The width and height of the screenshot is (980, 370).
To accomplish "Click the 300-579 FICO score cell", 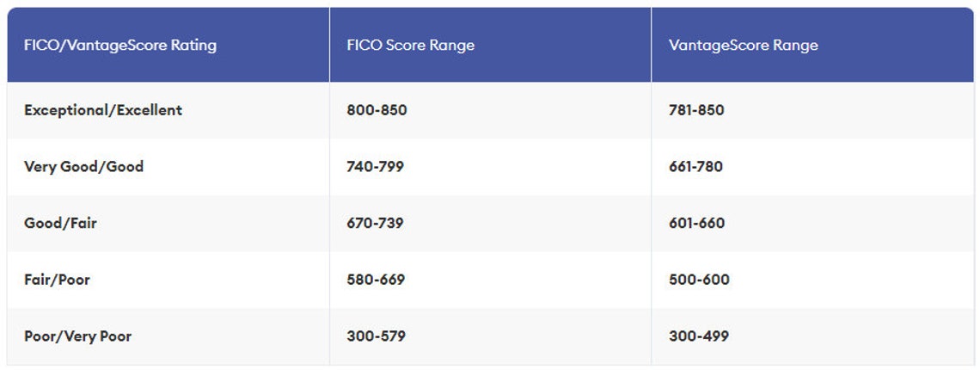I will tap(490, 336).
